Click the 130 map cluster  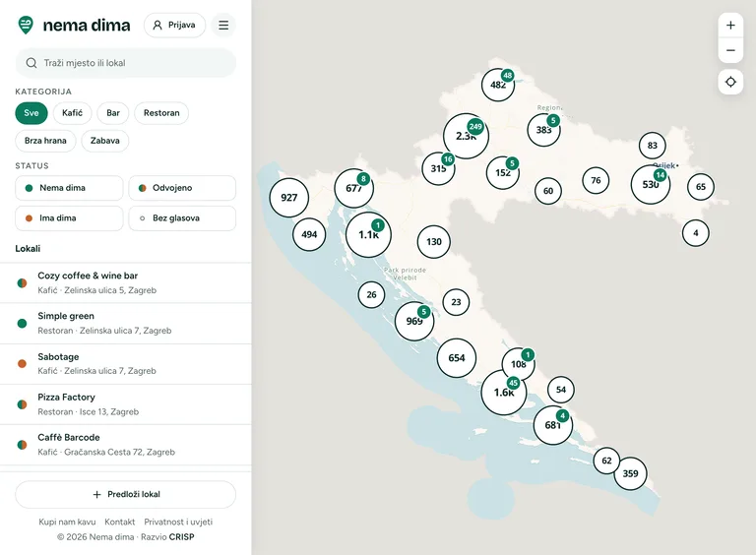434,242
